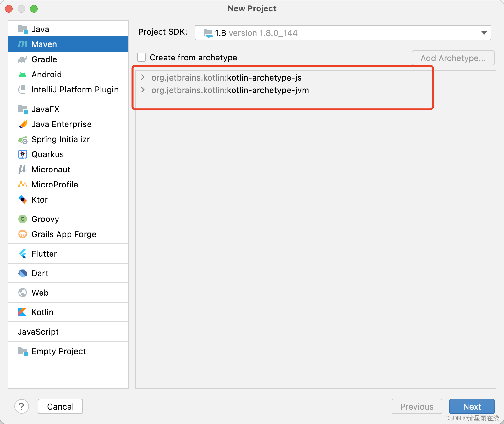Cancel the New Project dialog
This screenshot has width=504, height=424.
[x=60, y=407]
